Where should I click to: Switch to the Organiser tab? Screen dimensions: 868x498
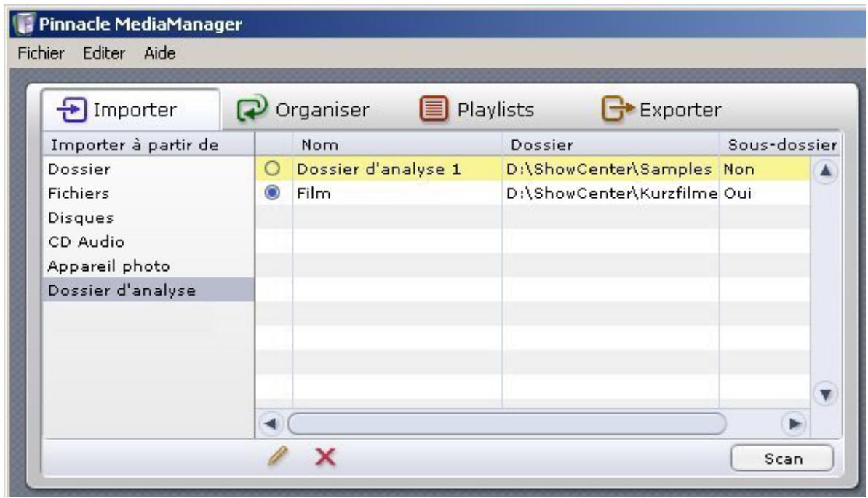[303, 110]
